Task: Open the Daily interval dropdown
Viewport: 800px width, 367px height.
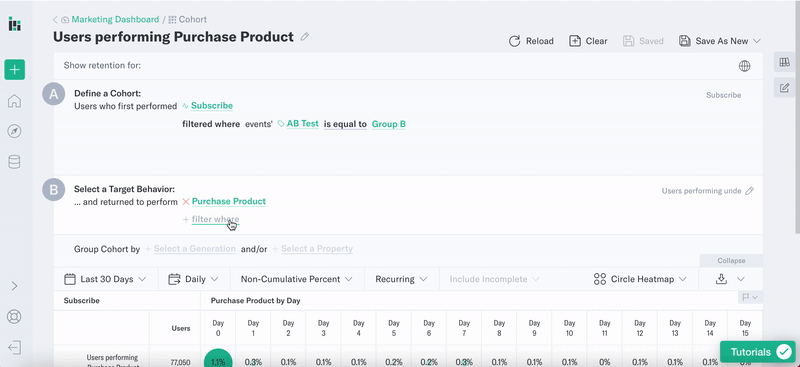Action: 193,279
